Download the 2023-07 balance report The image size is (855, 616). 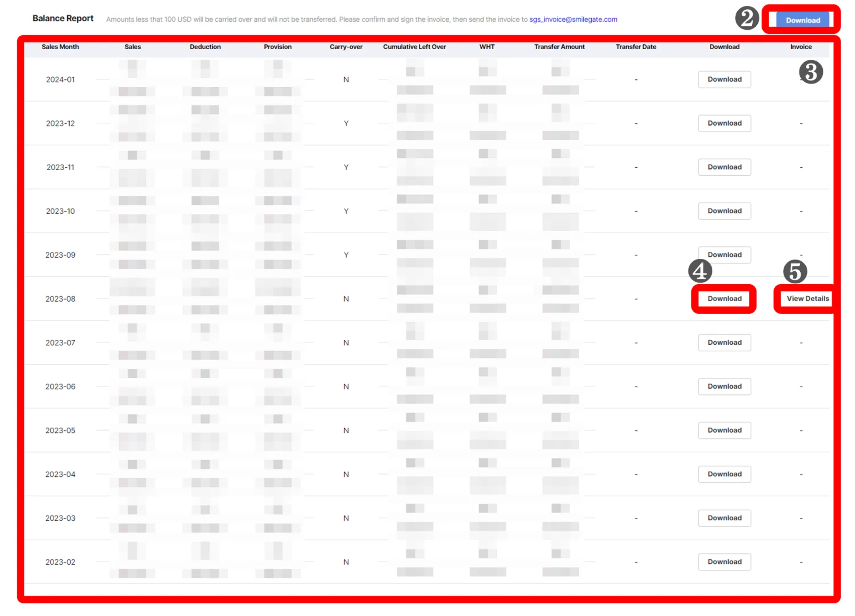point(724,342)
